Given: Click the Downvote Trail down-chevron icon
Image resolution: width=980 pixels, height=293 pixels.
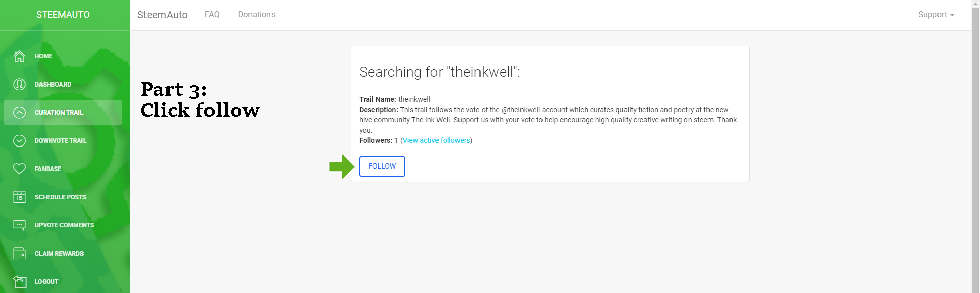Looking at the screenshot, I should pos(19,141).
